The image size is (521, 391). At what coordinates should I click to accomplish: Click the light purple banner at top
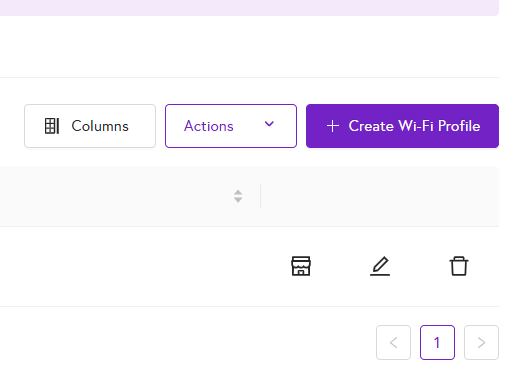point(249,8)
